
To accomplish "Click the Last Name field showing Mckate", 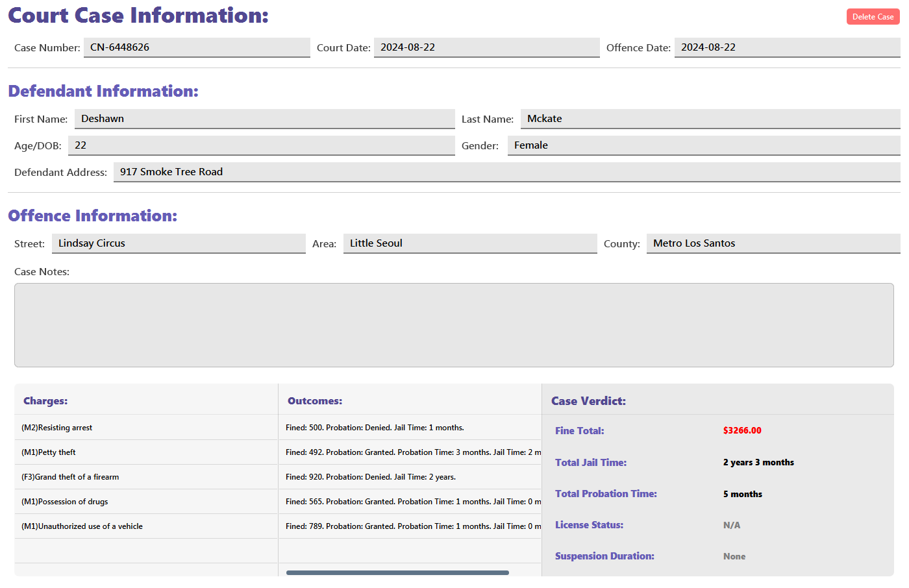I will coord(710,119).
